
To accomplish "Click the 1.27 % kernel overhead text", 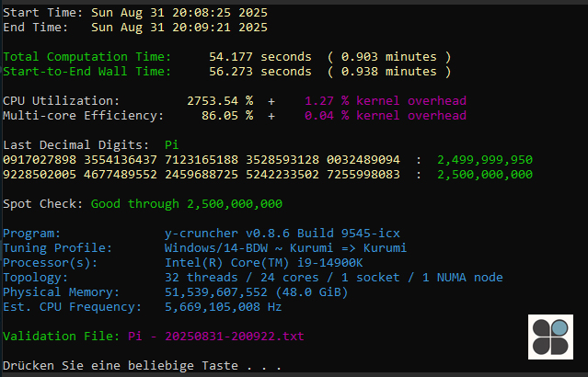I will (x=386, y=101).
